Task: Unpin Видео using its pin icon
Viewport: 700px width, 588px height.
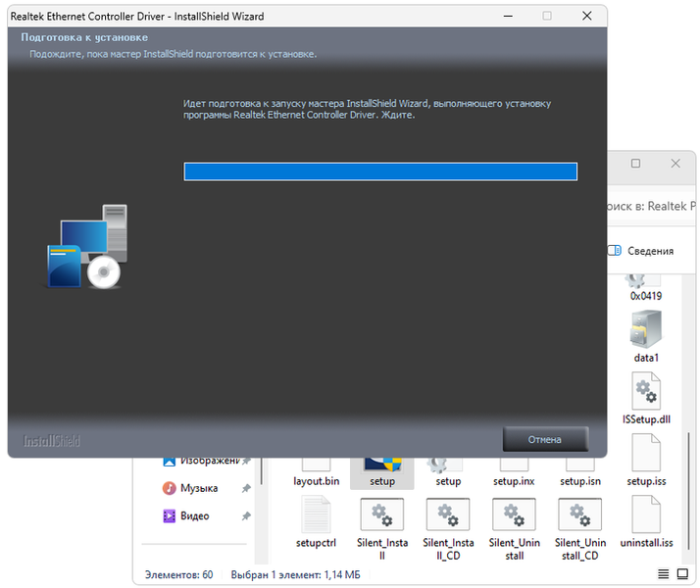Action: 246,516
